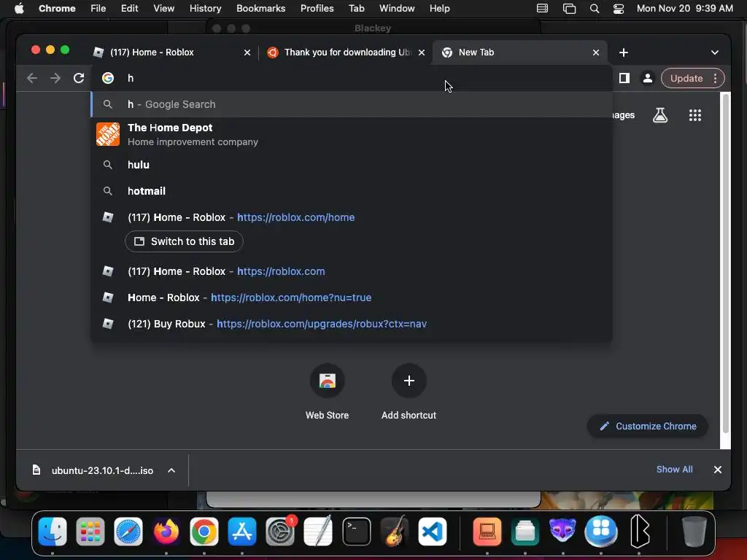Click Switch to this tab button
Screen dimensions: 747x560
click(x=184, y=241)
